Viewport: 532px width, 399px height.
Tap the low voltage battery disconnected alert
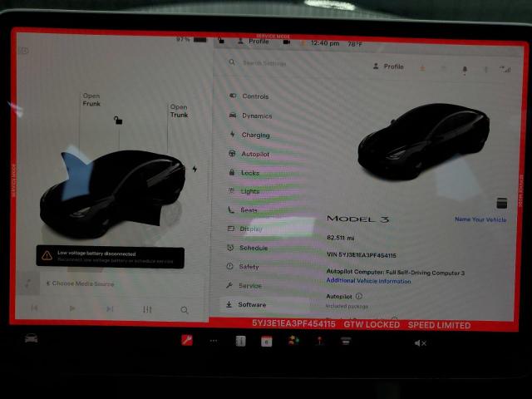point(111,257)
